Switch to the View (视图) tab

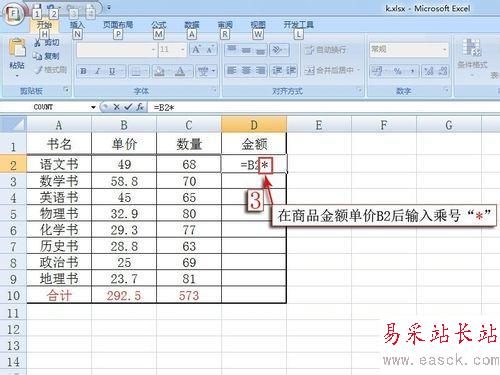(258, 25)
